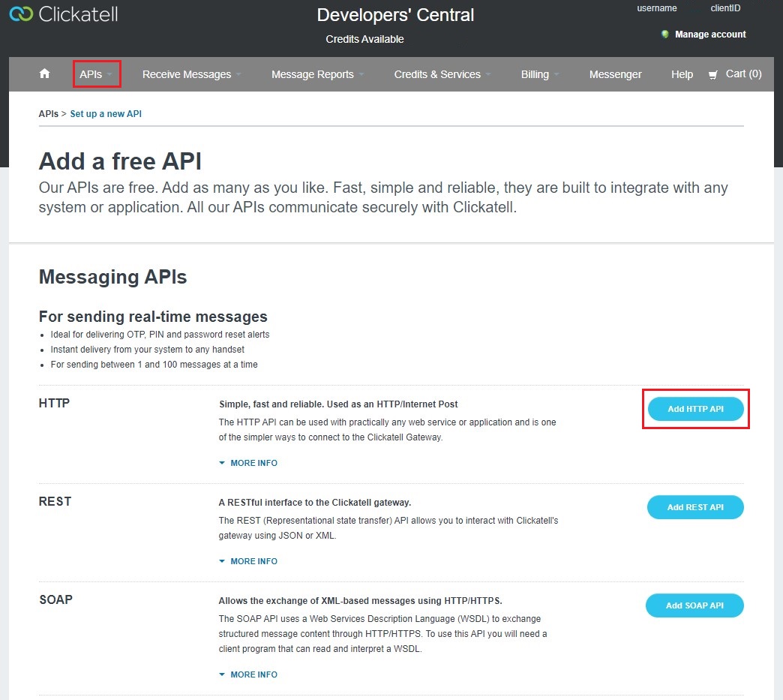Click 'For sending between 1 and 100' bullet
This screenshot has width=783, height=700.
tap(154, 364)
